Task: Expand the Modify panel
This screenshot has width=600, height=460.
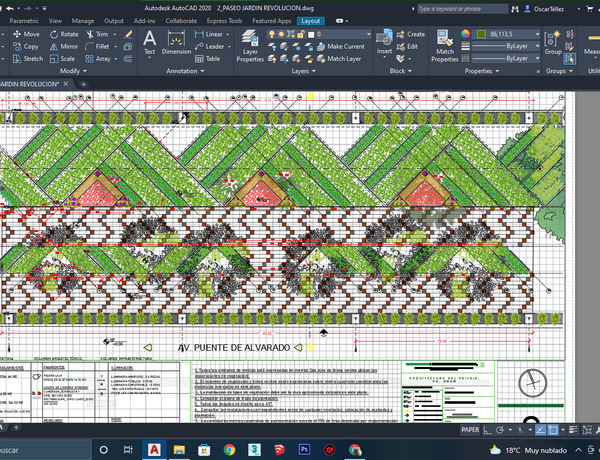Action: (x=70, y=72)
